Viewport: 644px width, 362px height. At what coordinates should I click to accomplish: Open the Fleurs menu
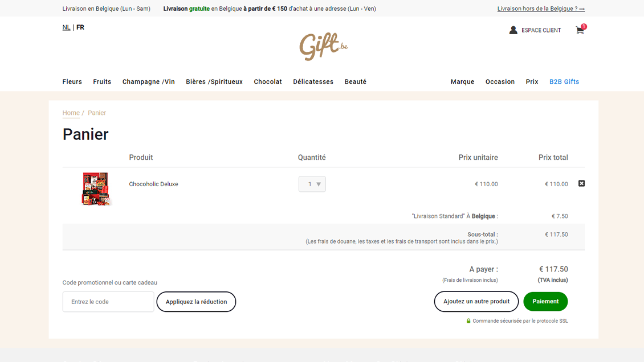click(72, 82)
